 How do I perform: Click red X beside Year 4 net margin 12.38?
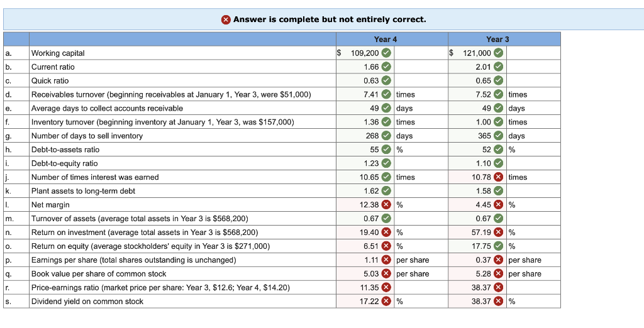coord(386,204)
